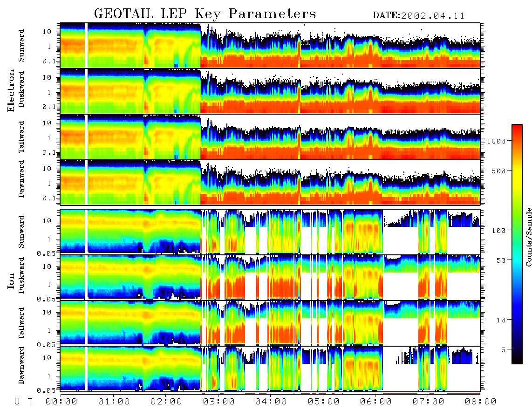532x410 pixels.
Task: Click the "02:00" time axis label
Action: pyautogui.click(x=166, y=402)
